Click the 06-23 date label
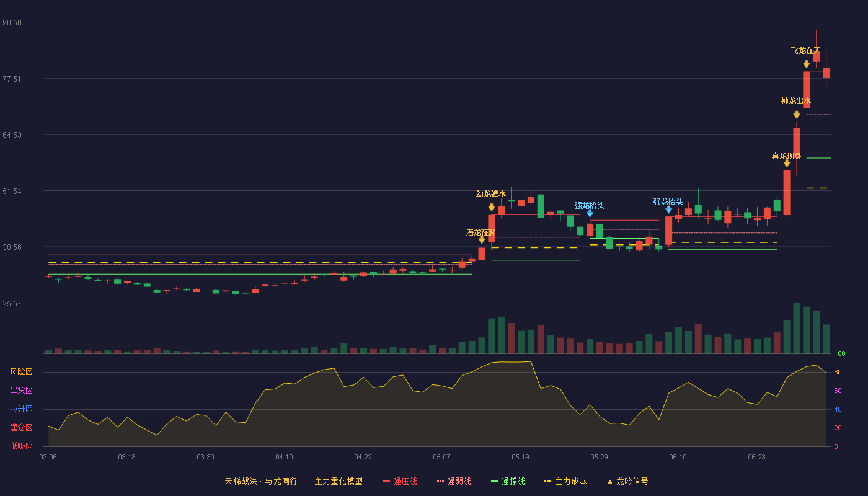 756,457
